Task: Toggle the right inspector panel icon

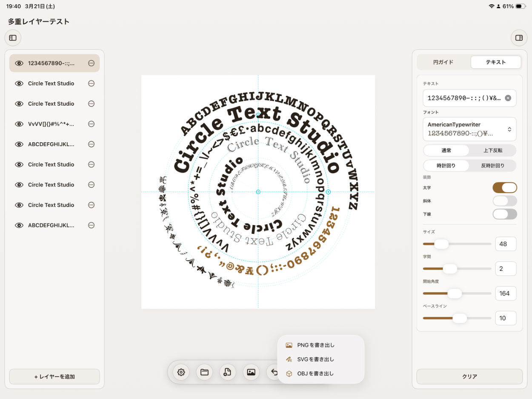Action: pos(519,38)
